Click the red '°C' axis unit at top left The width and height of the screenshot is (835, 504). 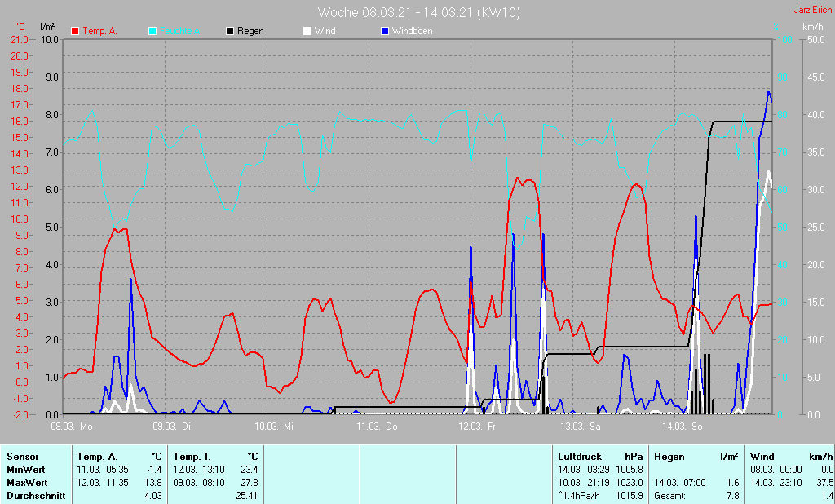tap(20, 27)
